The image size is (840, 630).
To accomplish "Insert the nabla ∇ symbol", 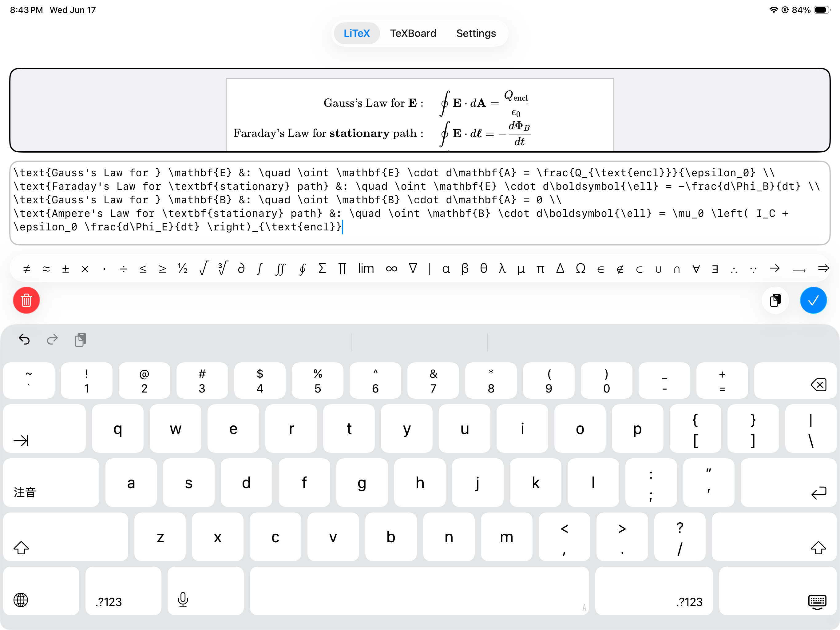I will (413, 269).
